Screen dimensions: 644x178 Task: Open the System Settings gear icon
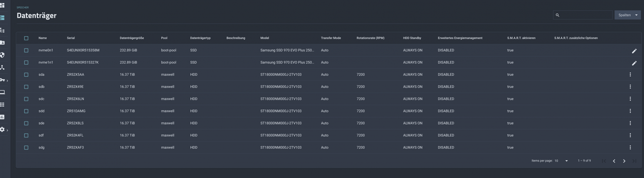click(x=2, y=129)
